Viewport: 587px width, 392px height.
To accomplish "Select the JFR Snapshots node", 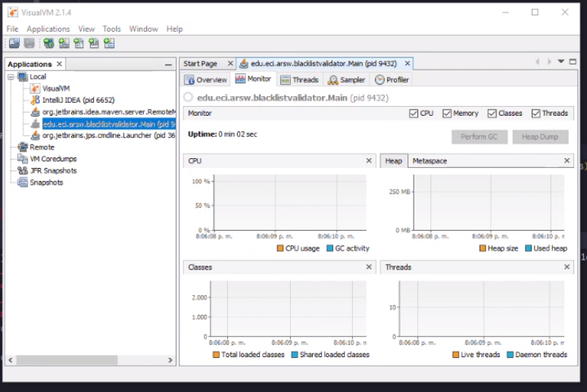I will (x=53, y=170).
